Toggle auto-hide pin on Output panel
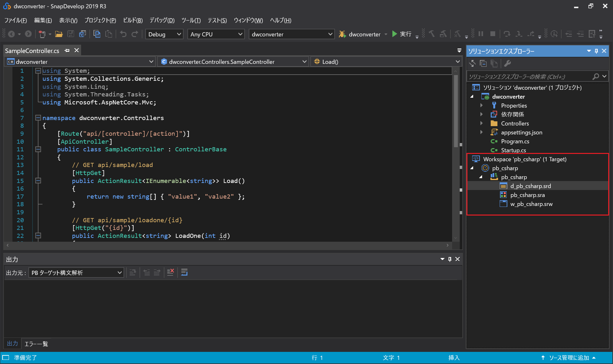The image size is (613, 364). (x=450, y=259)
